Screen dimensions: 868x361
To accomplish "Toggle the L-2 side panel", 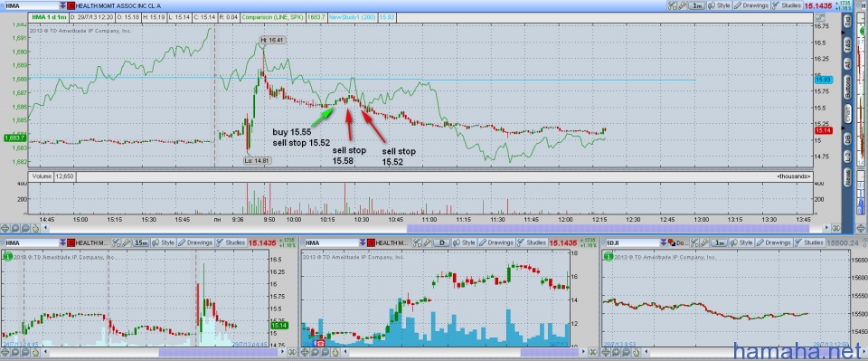I will pos(847,157).
